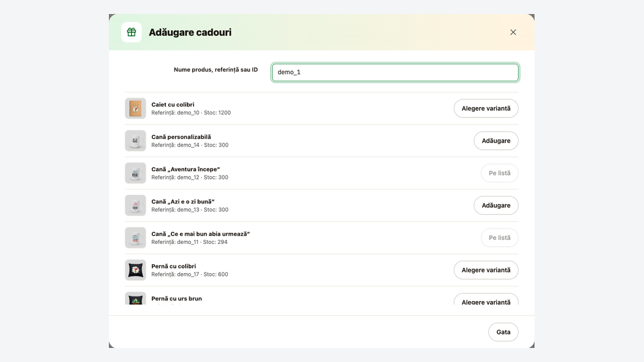
Task: Click Pe listă for Cană „Aventura începe”
Action: click(499, 173)
